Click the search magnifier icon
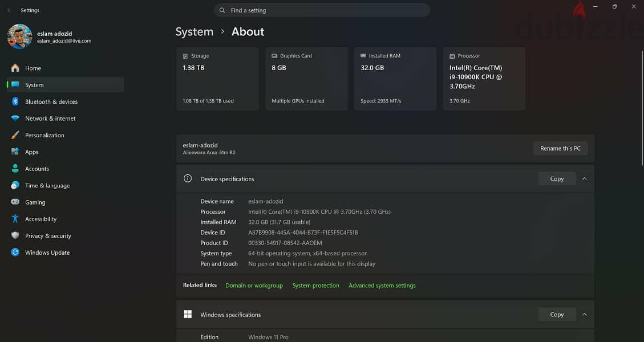Image resolution: width=644 pixels, height=342 pixels. click(222, 10)
